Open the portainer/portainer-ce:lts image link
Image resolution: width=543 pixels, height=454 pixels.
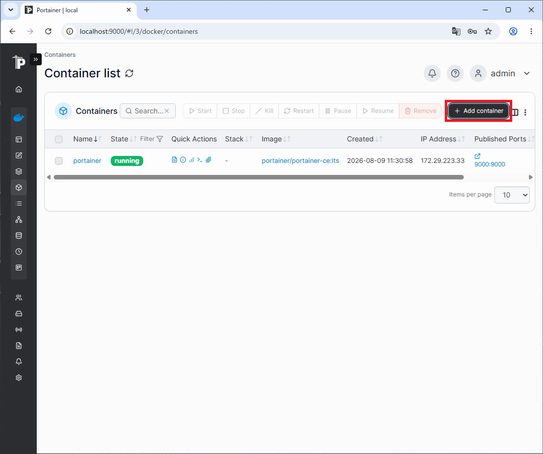[300, 161]
